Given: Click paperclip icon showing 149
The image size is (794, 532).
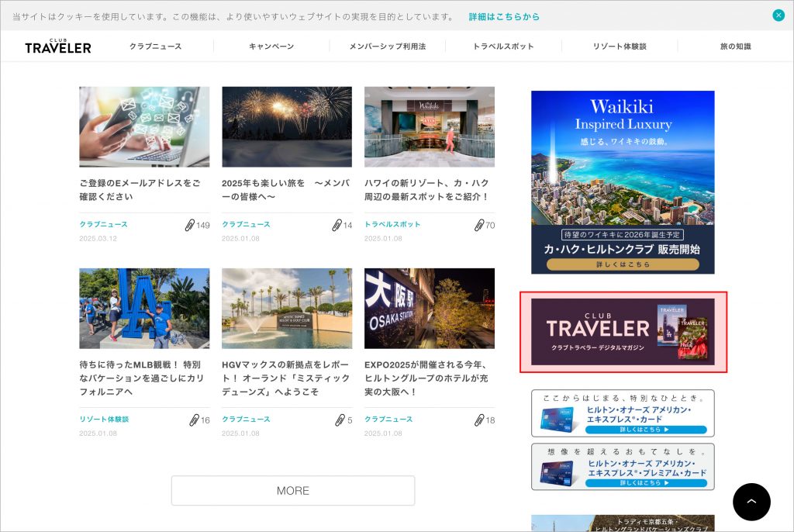Looking at the screenshot, I should 190,225.
